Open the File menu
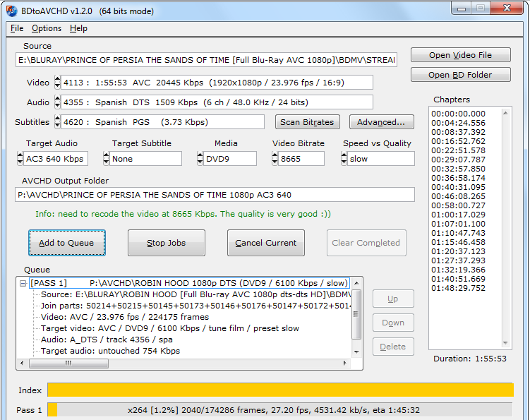Image resolution: width=530 pixels, height=420 pixels. coord(17,28)
